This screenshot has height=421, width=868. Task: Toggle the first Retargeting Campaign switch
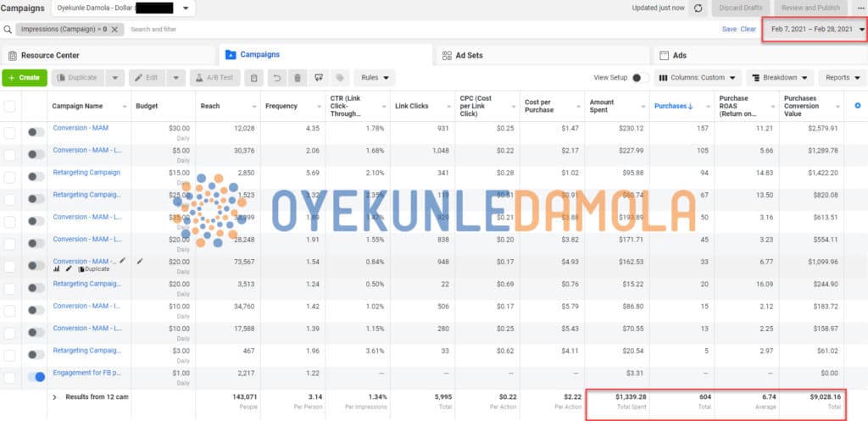[36, 176]
